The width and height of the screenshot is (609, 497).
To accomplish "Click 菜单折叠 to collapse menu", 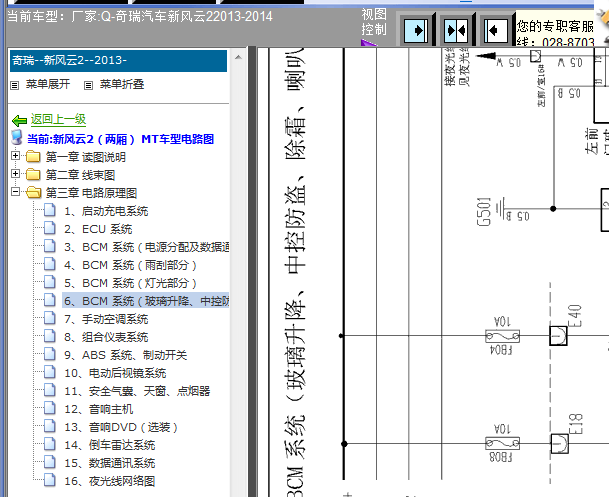I will 122,84.
